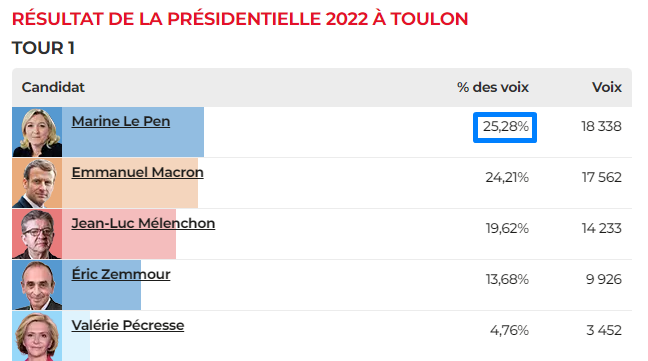
Task: Click Marine Le Pen's portrait photo
Action: click(x=37, y=132)
